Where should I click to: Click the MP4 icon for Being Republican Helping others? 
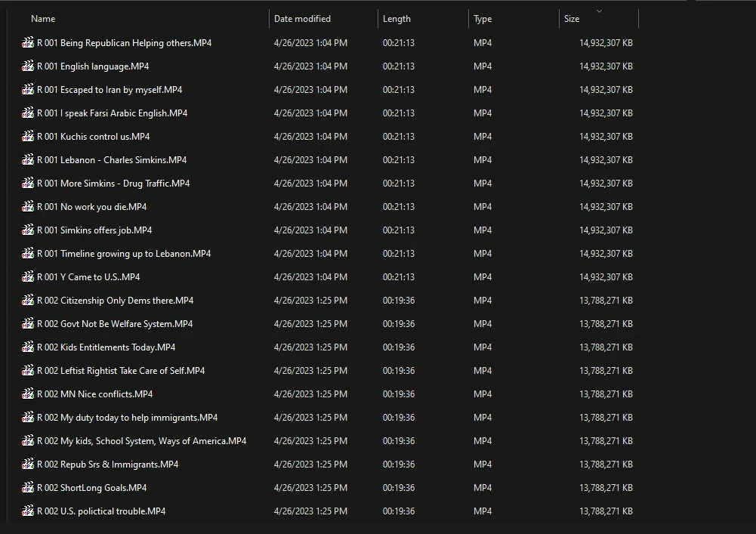click(x=28, y=42)
